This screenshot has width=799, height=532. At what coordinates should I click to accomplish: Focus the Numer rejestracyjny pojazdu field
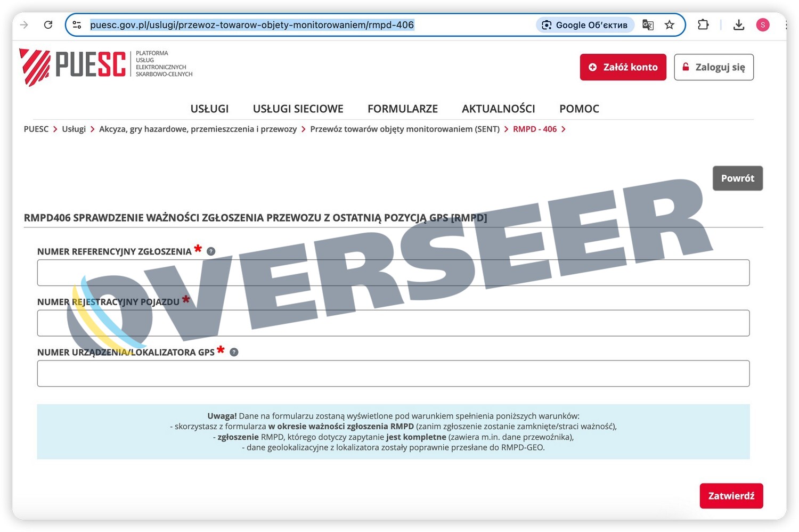point(393,323)
